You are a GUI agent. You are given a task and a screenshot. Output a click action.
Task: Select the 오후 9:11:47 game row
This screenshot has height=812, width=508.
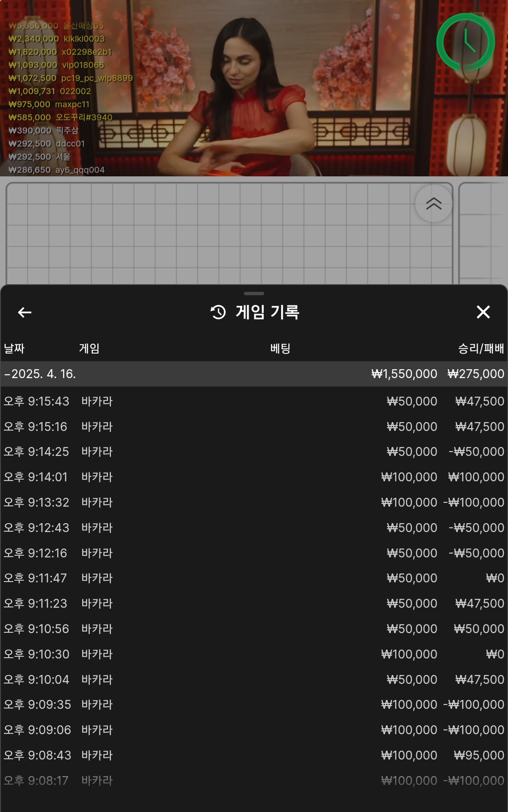(x=254, y=578)
